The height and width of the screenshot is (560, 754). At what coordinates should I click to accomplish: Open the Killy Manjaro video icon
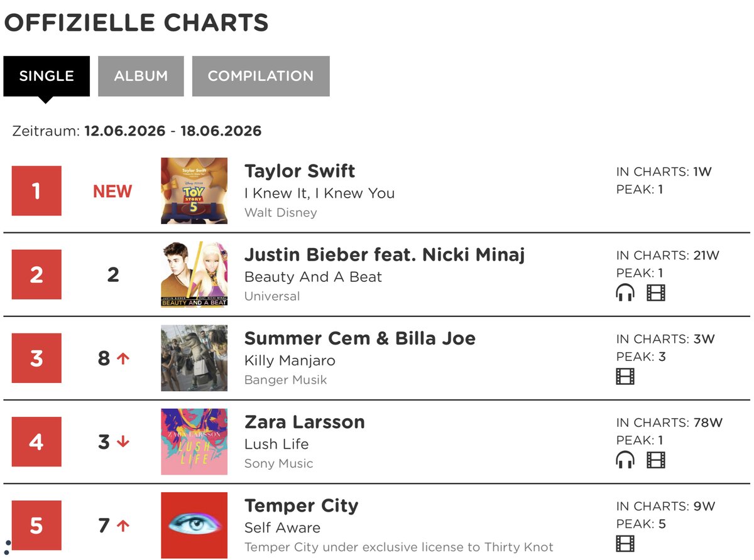625,376
